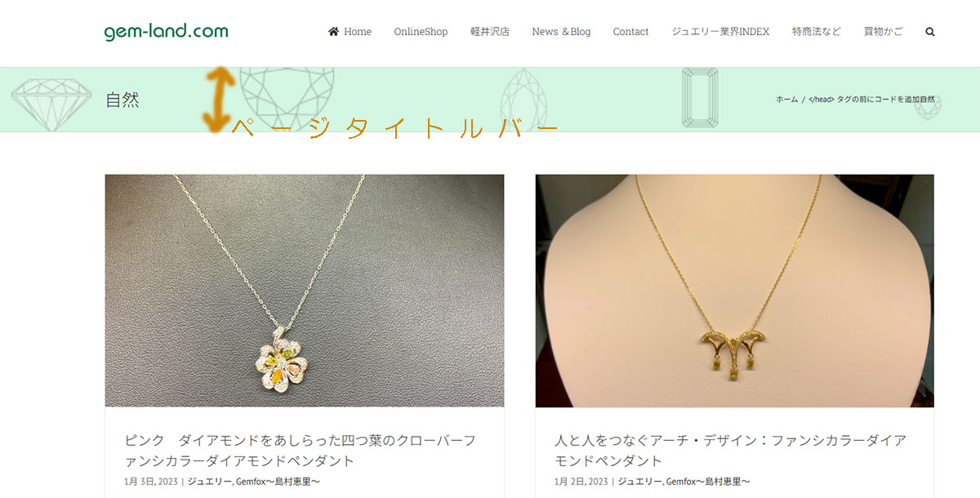Click the gem-land.com logo
This screenshot has width=980, height=498.
[x=166, y=32]
